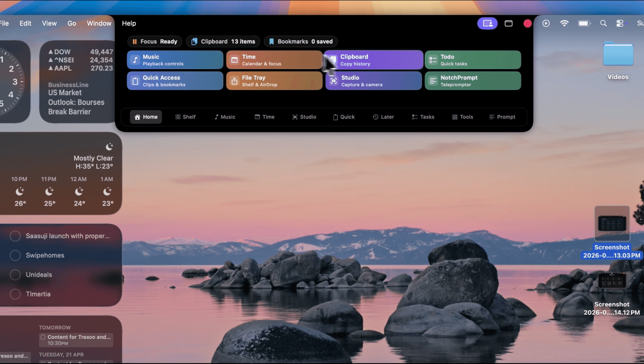644x364 pixels.
Task: Click the pause icon in Focus pill
Action: coord(135,41)
